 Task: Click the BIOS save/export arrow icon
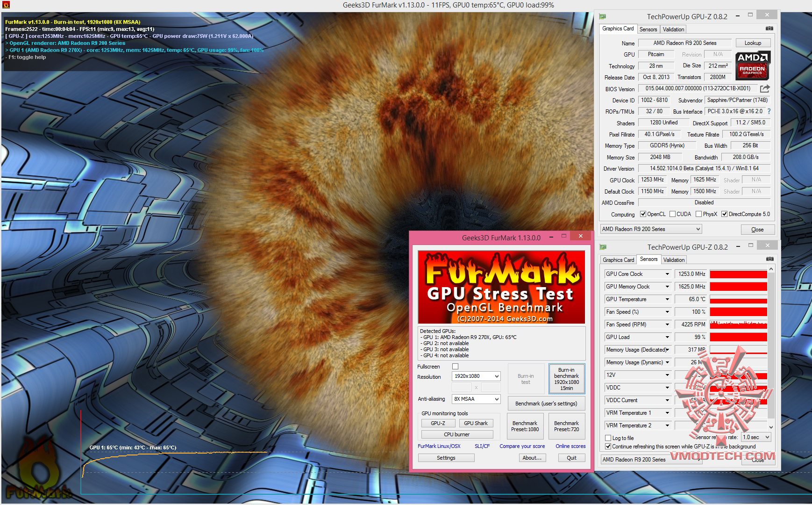coord(765,88)
